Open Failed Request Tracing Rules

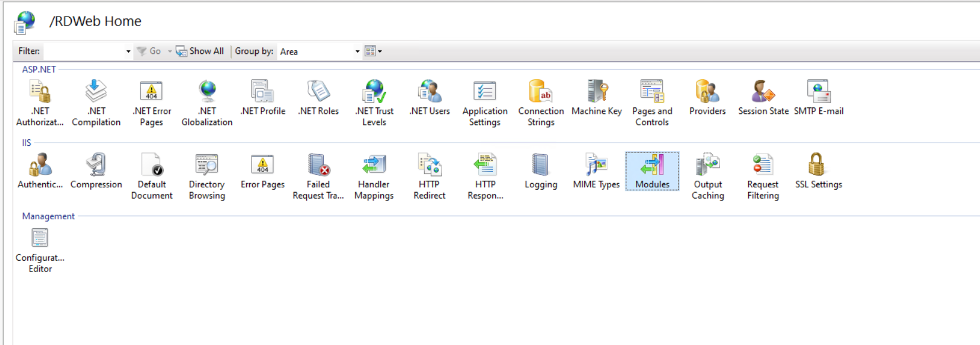[319, 177]
